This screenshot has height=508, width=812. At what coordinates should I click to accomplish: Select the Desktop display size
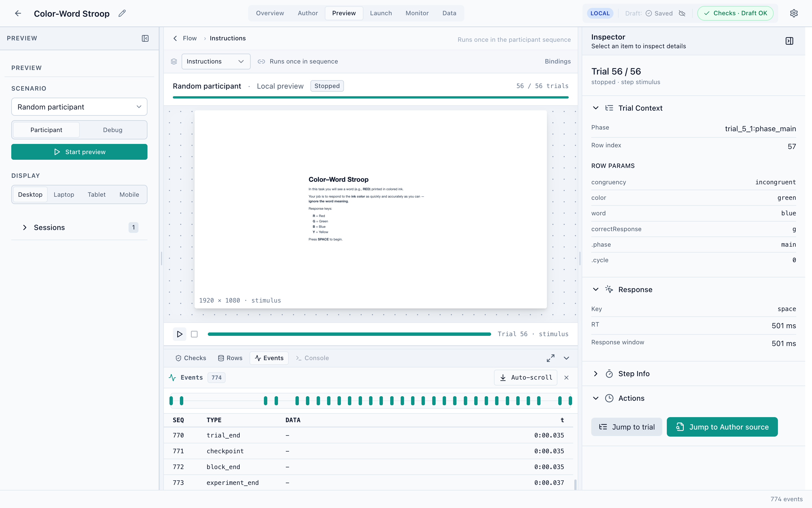coord(30,194)
